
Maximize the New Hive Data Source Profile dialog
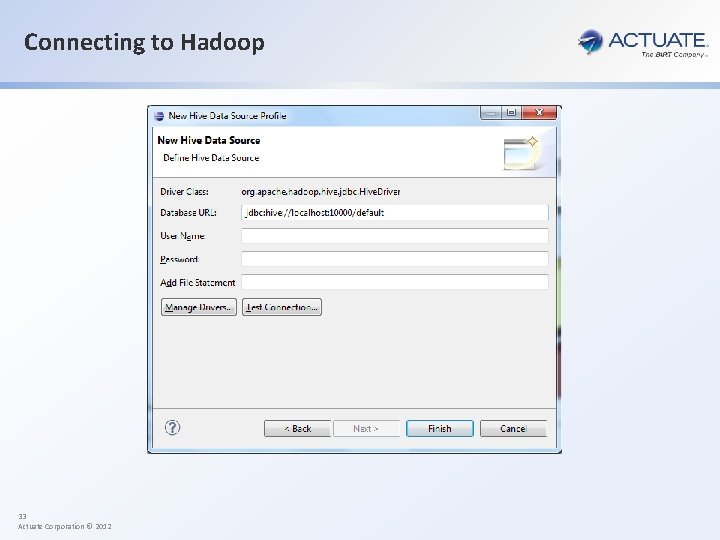[512, 112]
